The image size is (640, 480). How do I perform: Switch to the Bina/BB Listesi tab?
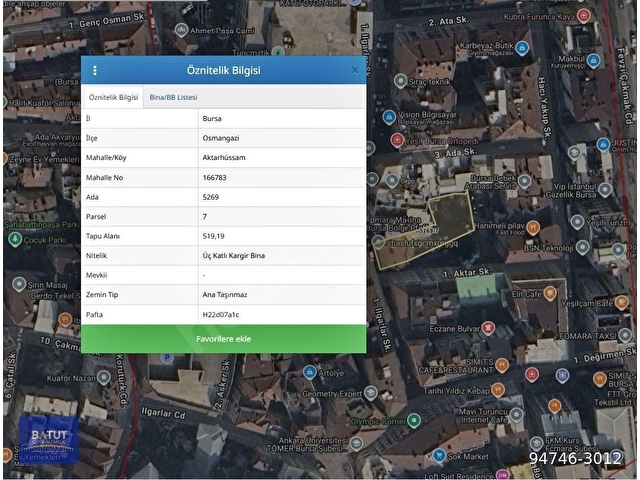pyautogui.click(x=173, y=98)
